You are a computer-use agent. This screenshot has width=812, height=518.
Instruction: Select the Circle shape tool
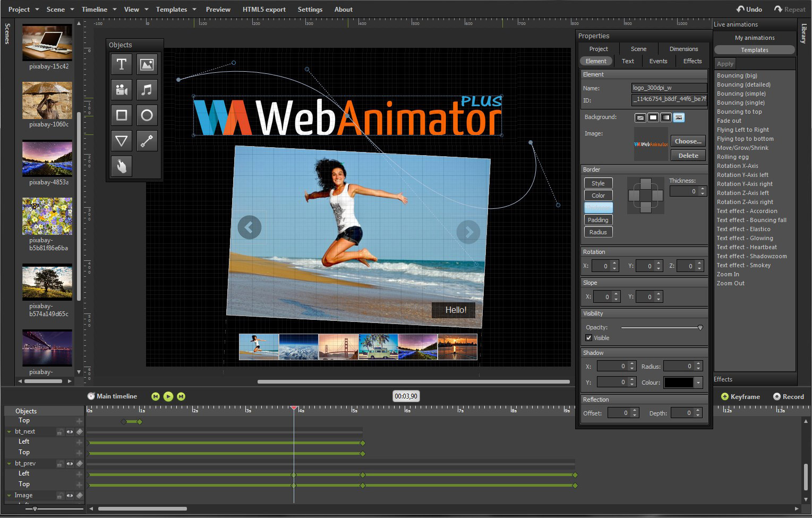click(x=147, y=115)
